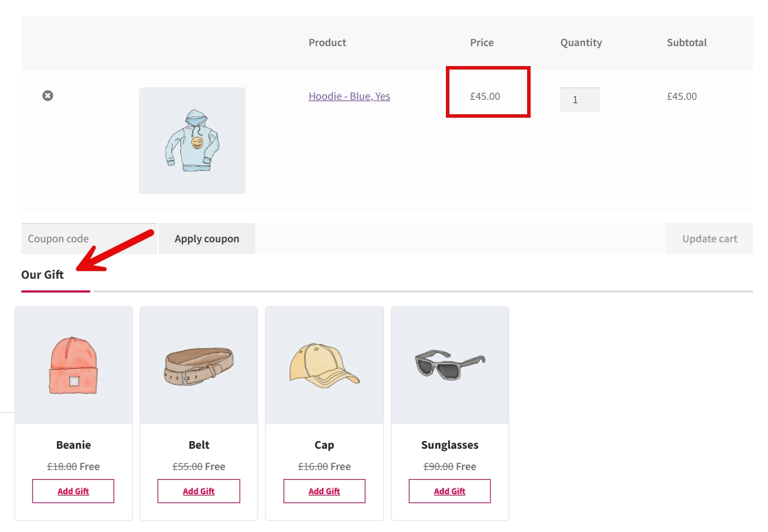Click the Price column header
The height and width of the screenshot is (532, 768).
[482, 43]
